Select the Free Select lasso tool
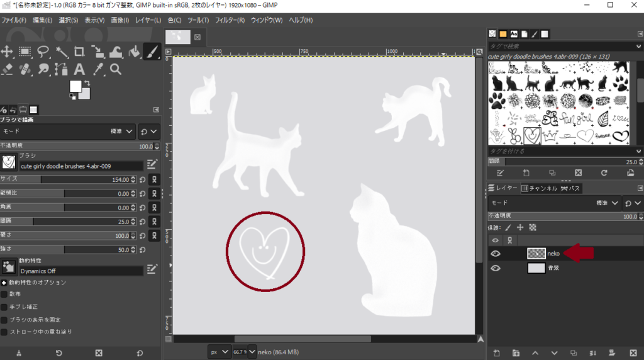The width and height of the screenshot is (644, 360). tap(43, 52)
